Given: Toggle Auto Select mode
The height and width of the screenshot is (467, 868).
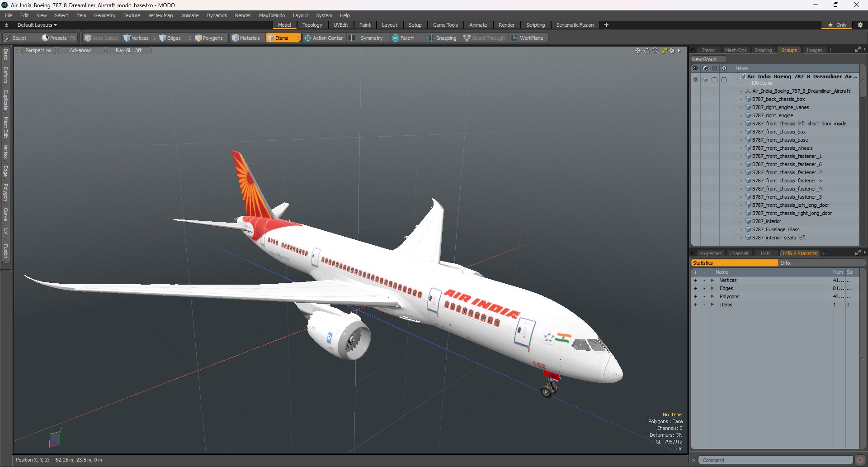Looking at the screenshot, I should point(101,38).
